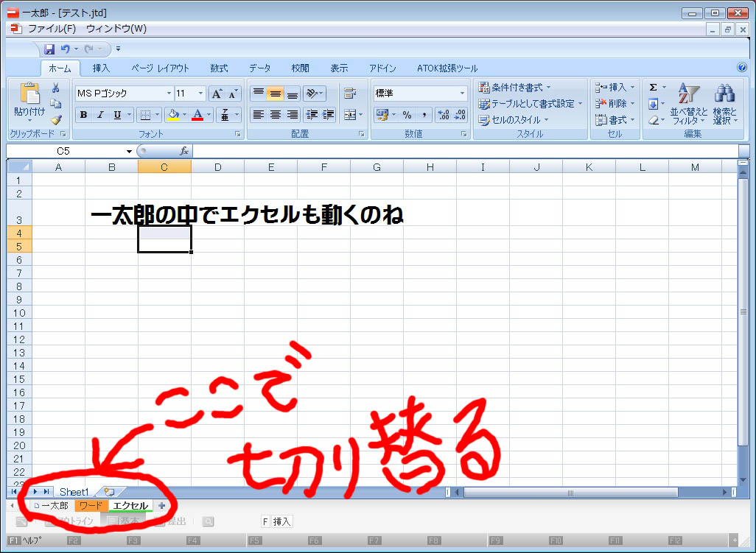The width and height of the screenshot is (756, 553).
Task: Select the Format Painter brush
Action: point(55,119)
